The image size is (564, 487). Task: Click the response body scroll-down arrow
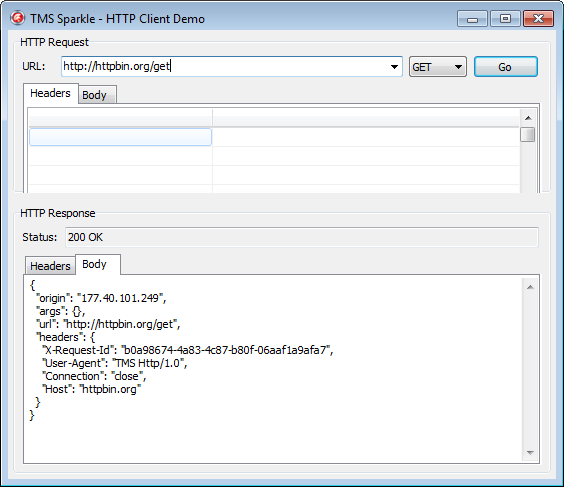[530, 452]
